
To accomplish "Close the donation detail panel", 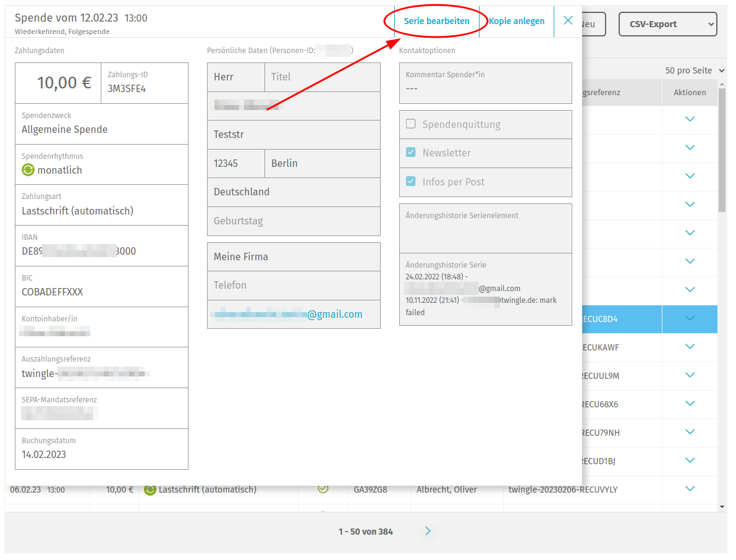I will [x=568, y=20].
